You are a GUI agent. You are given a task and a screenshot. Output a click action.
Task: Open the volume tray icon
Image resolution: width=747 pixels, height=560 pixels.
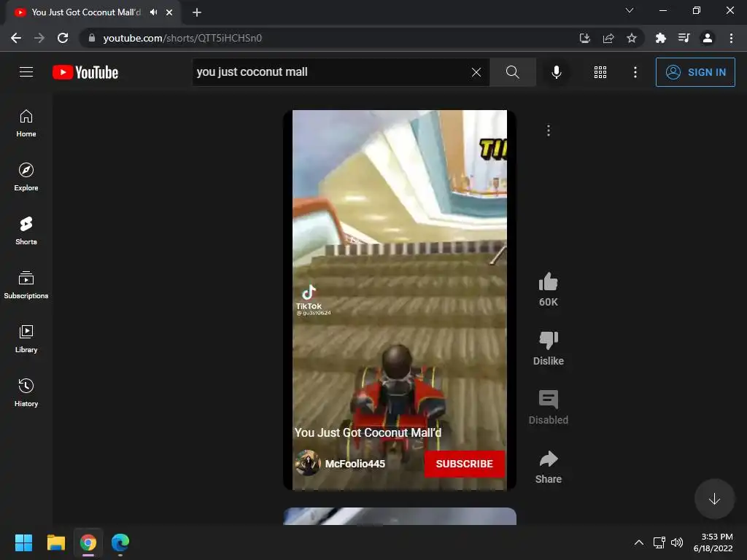tap(677, 542)
